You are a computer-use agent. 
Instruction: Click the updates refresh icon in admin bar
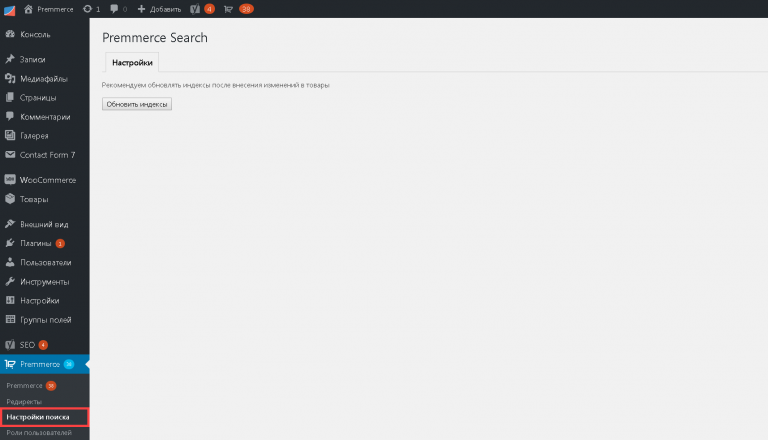(x=88, y=9)
